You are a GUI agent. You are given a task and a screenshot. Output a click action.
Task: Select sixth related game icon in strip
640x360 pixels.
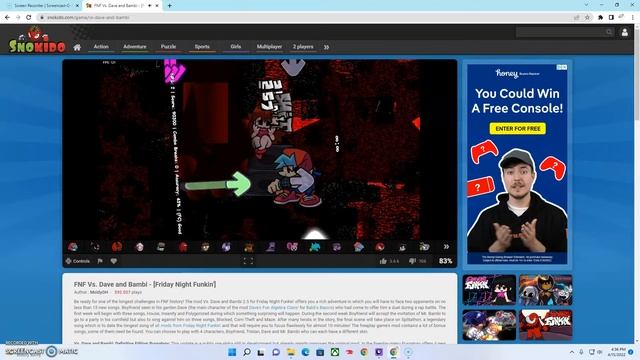tap(183, 247)
